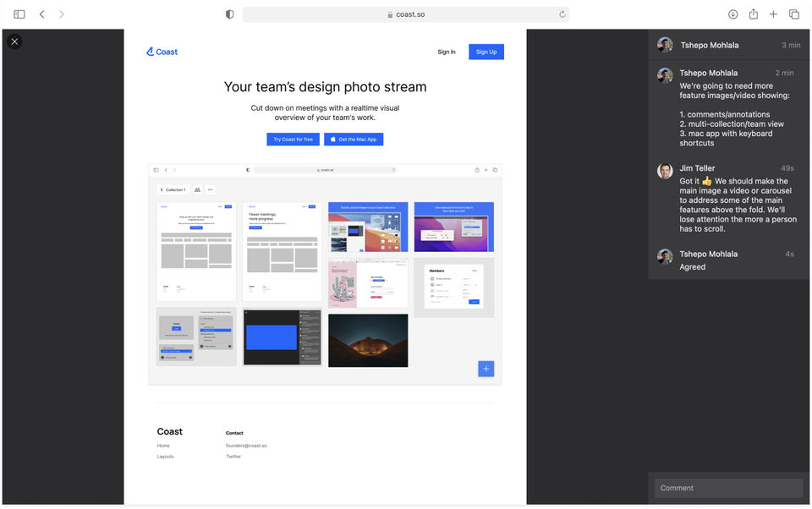This screenshot has height=509, width=812.
Task: Click the coast.so address bar
Action: pyautogui.click(x=405, y=14)
